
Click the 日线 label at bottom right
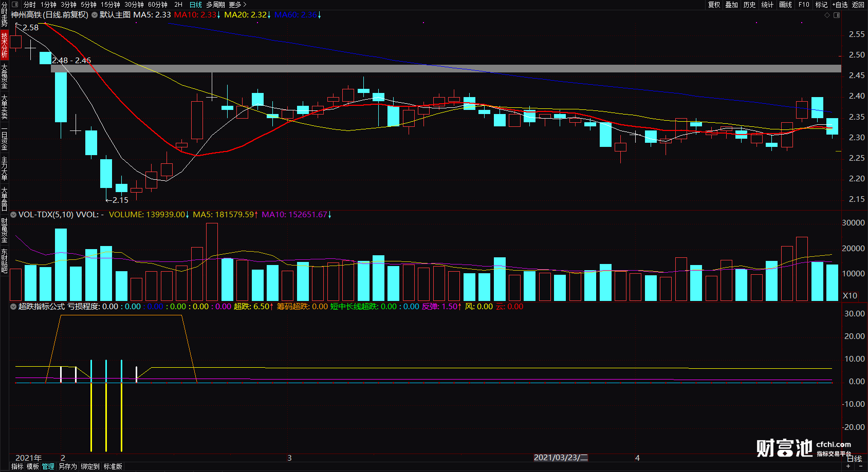pos(854,459)
